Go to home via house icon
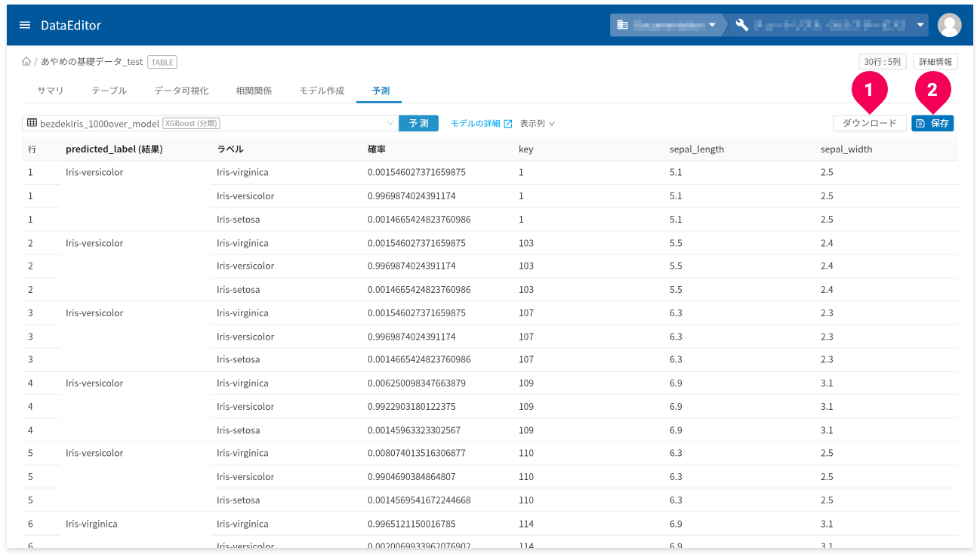This screenshot has width=980, height=557. tap(26, 62)
